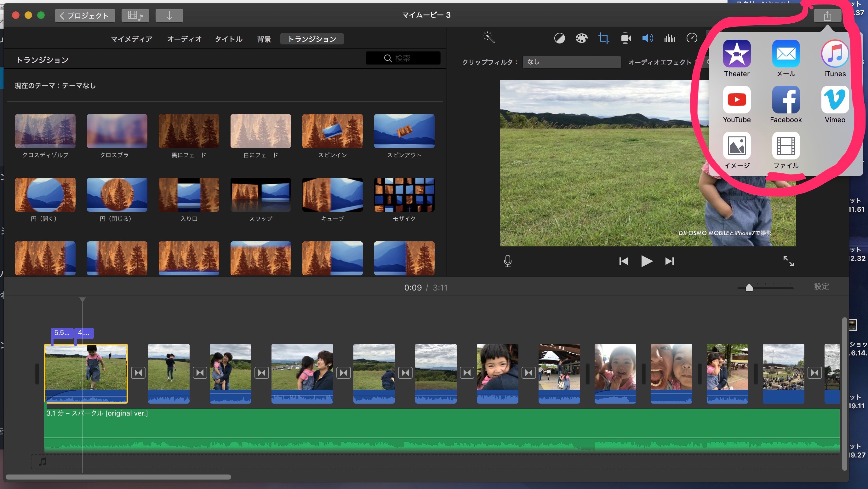
Task: Select the クロスディゾルブ transition
Action: click(x=45, y=131)
